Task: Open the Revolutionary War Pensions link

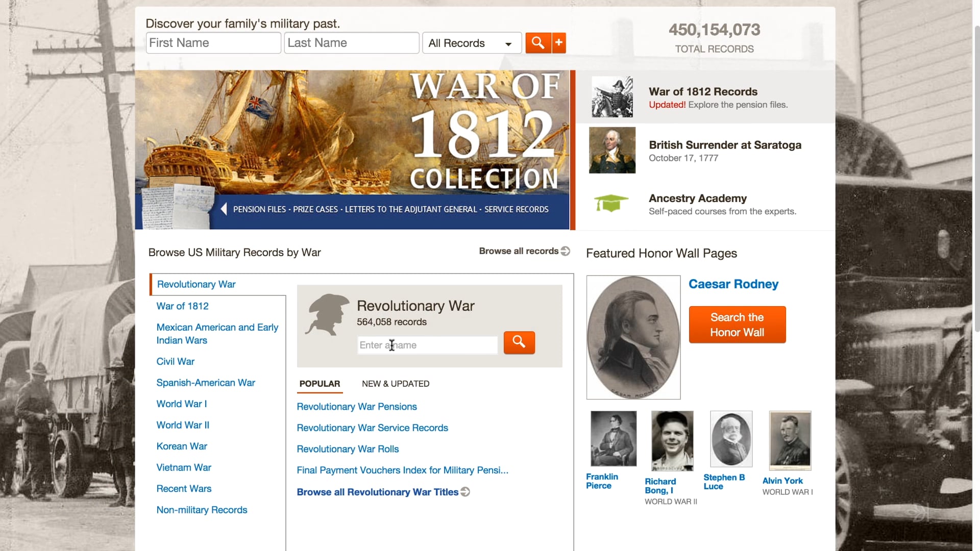Action: coord(357,407)
